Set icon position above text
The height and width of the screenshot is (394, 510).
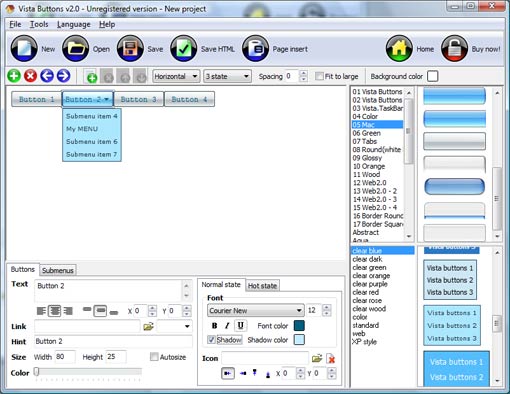(255, 373)
